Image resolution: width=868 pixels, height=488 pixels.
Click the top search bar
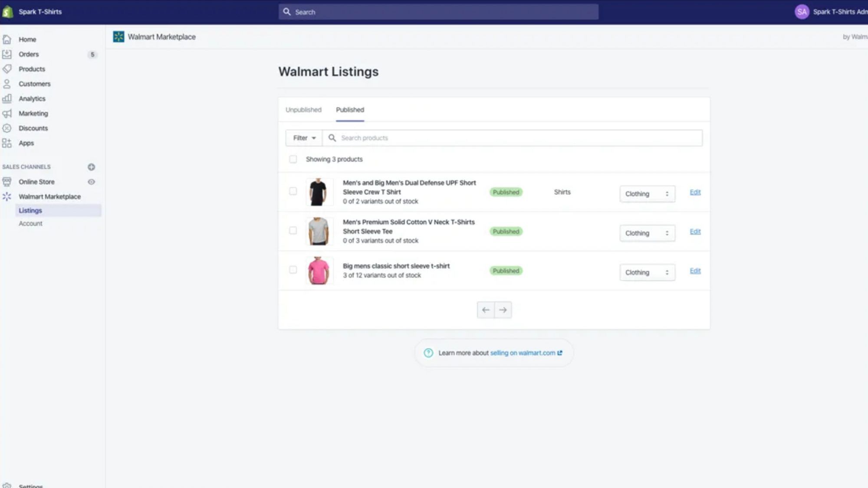tap(438, 12)
